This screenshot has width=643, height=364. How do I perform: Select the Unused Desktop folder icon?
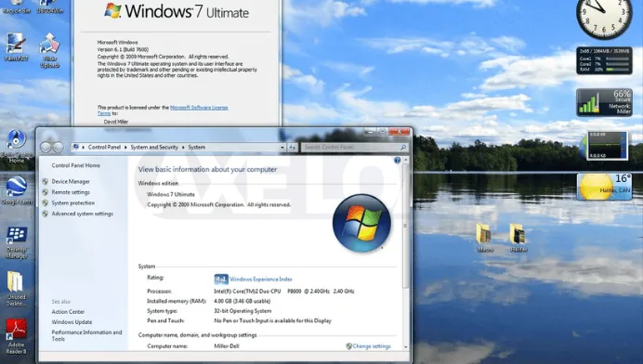(16, 288)
